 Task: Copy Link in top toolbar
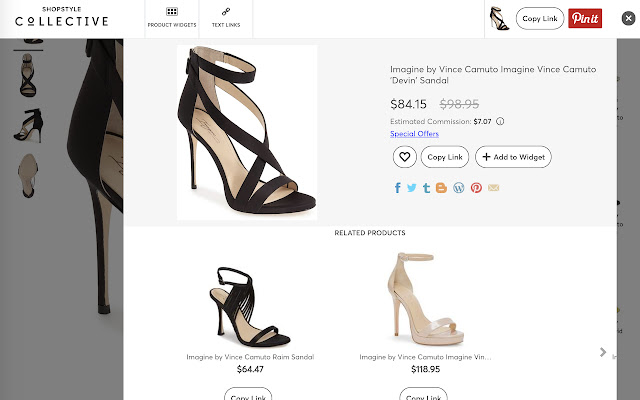coord(540,18)
